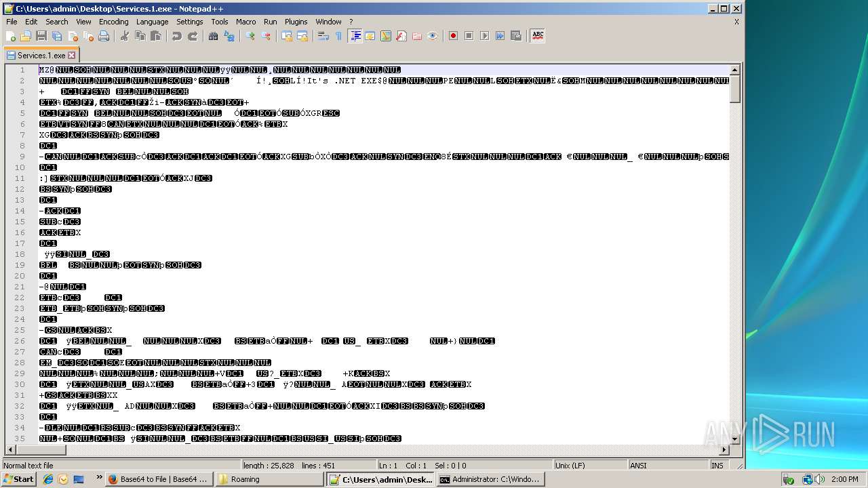Open the View menu
The width and height of the screenshot is (868, 488).
coord(83,22)
